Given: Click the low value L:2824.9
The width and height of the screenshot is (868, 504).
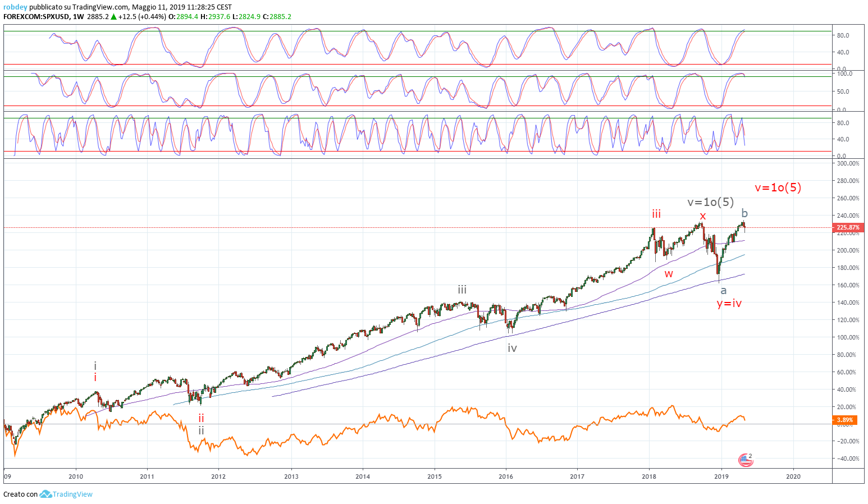Looking at the screenshot, I should click(247, 17).
